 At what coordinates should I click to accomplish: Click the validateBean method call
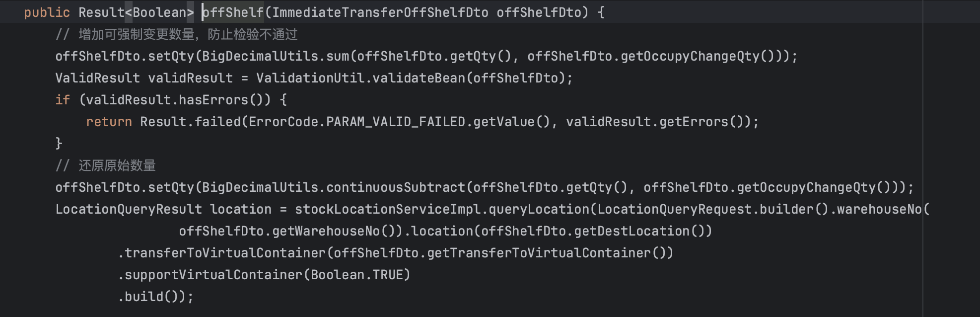tap(419, 78)
